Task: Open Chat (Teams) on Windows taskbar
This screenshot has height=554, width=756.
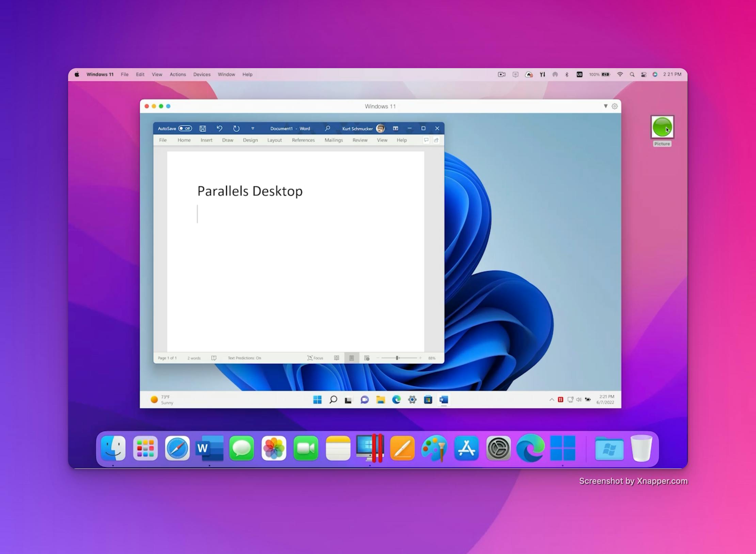Action: click(x=365, y=400)
